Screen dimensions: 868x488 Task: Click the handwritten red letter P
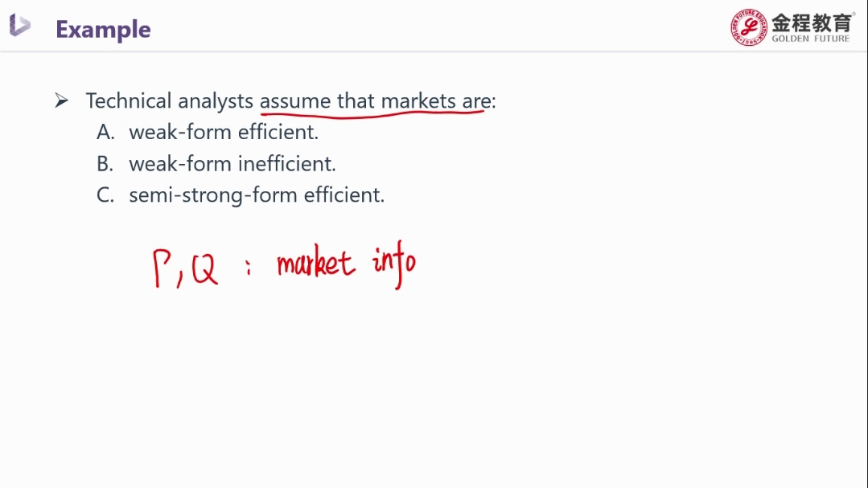coord(162,269)
